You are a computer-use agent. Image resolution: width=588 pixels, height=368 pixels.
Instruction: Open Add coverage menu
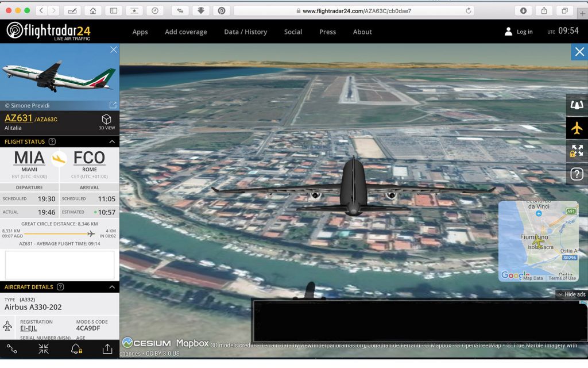pos(186,32)
